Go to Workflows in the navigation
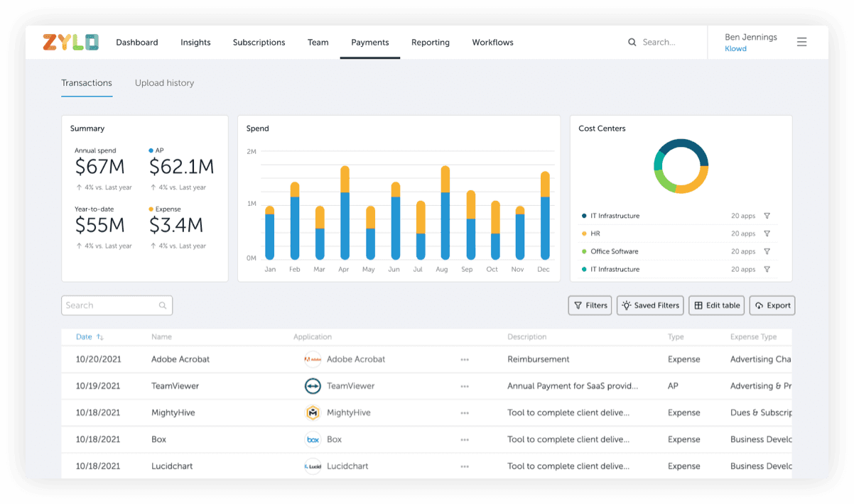 coord(492,43)
